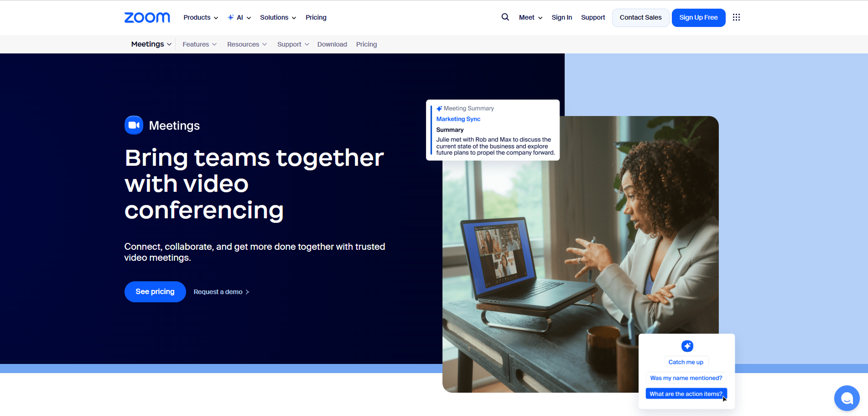Click Was my name mentioned? suggestion

point(686,378)
